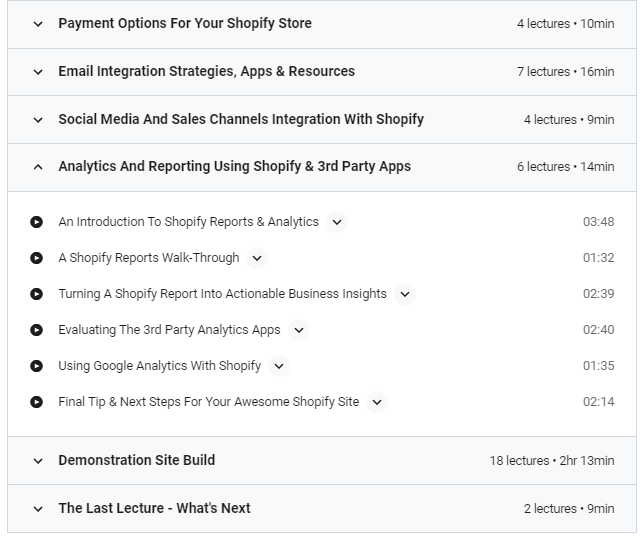Play icon for A Shopify Reports Walk-Through

(37, 258)
